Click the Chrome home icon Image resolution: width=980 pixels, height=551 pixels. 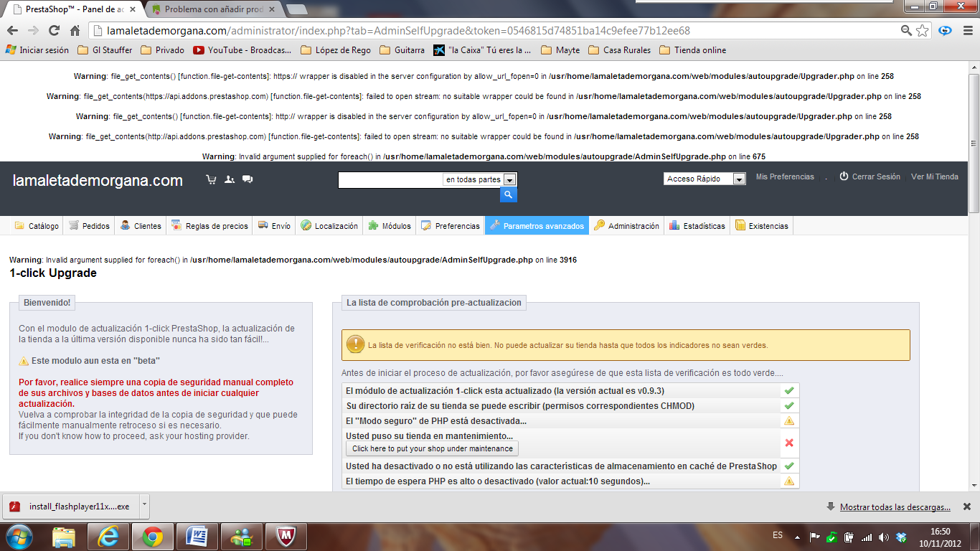tap(75, 31)
